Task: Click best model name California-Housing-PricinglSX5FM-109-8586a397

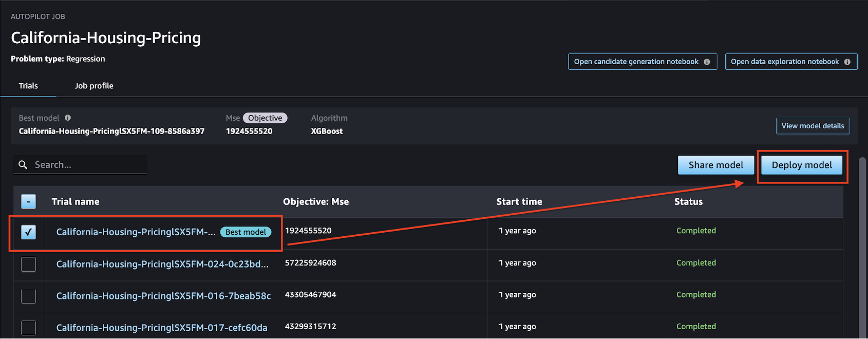Action: [111, 131]
